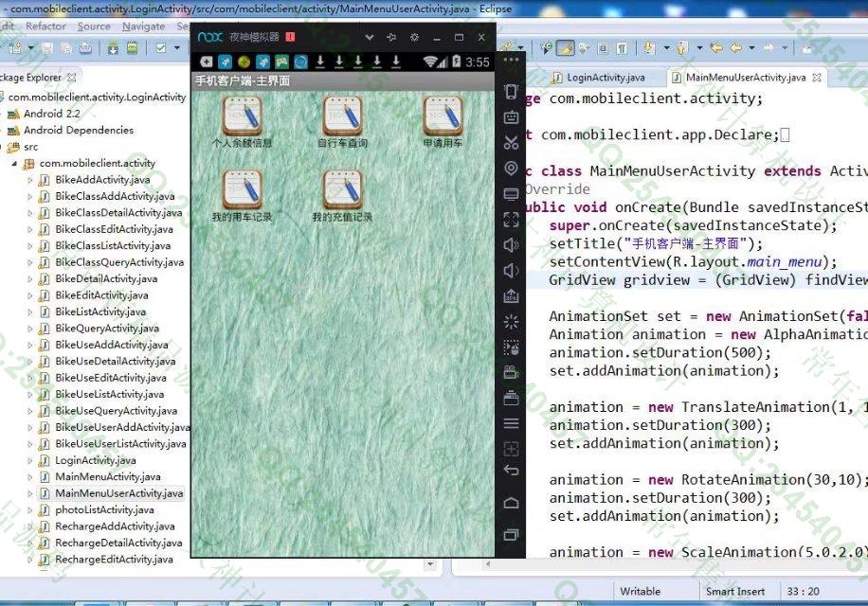Open Source menu

94,26
